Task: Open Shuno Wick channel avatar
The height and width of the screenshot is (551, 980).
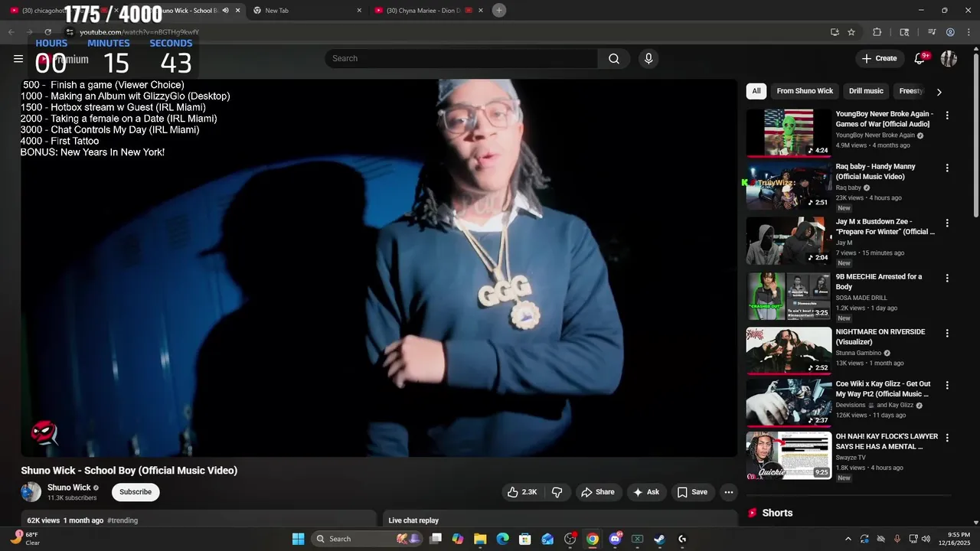Action: 31,492
